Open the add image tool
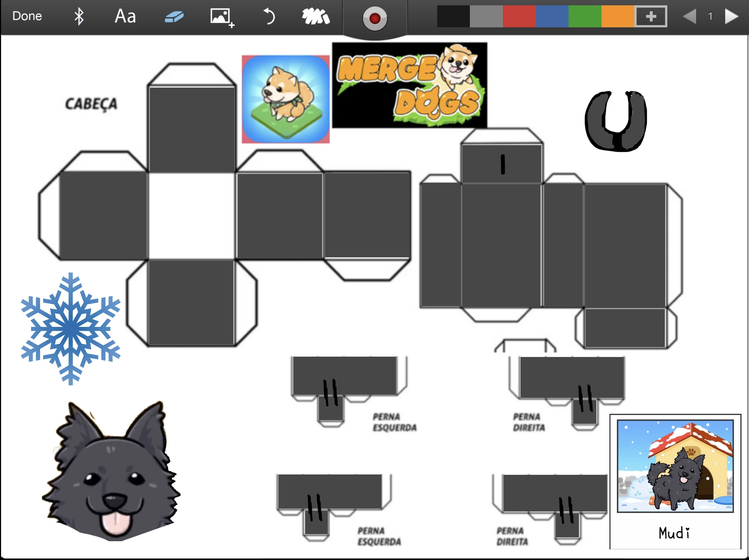Screen dimensions: 749x560 222,17
